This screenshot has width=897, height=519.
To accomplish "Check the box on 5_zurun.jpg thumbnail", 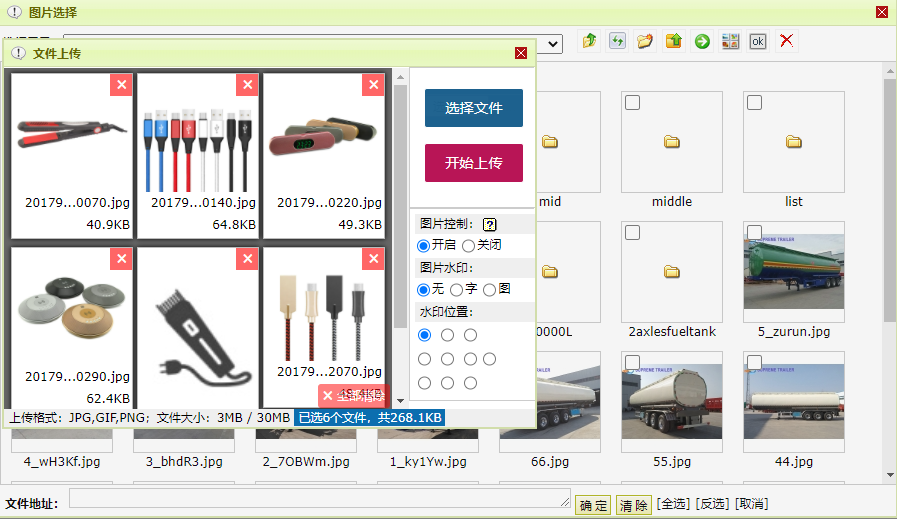I will [x=754, y=233].
